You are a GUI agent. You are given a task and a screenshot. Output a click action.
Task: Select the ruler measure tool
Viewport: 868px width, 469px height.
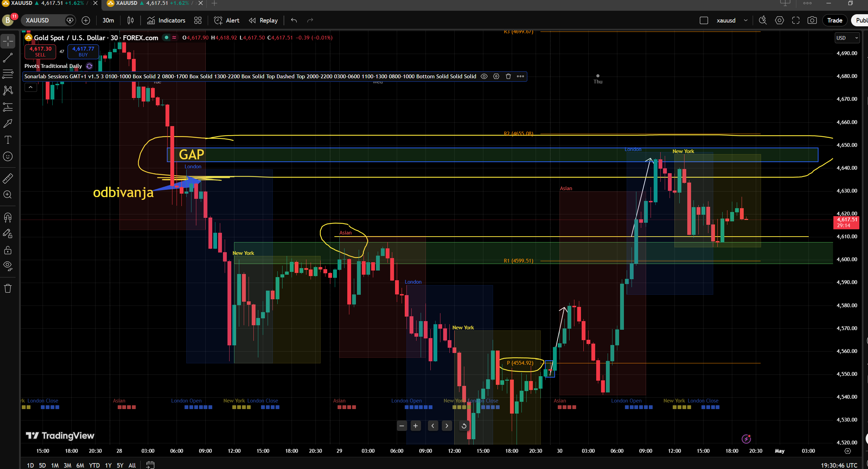coord(8,178)
